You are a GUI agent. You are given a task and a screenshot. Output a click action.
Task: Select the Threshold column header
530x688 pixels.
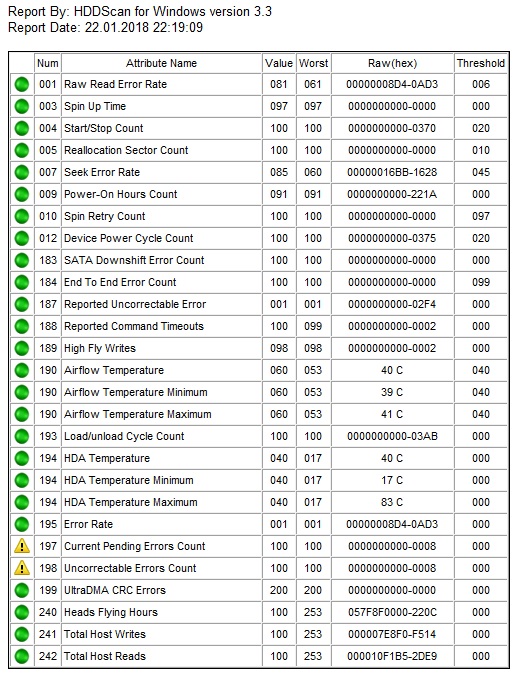point(481,63)
